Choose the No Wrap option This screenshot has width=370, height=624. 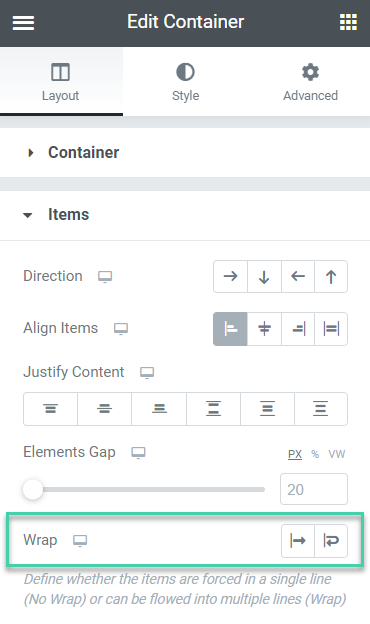pos(298,540)
